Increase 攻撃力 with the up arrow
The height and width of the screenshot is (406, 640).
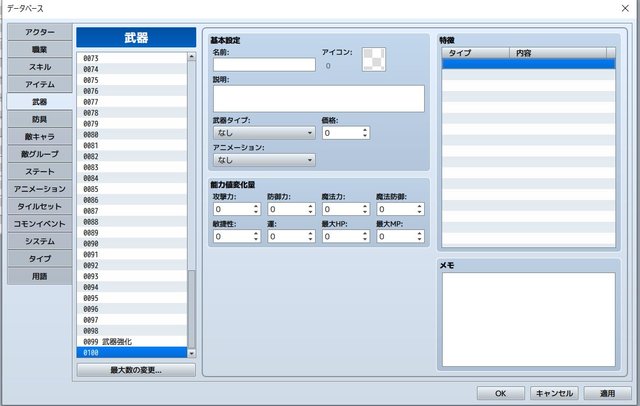[256, 206]
